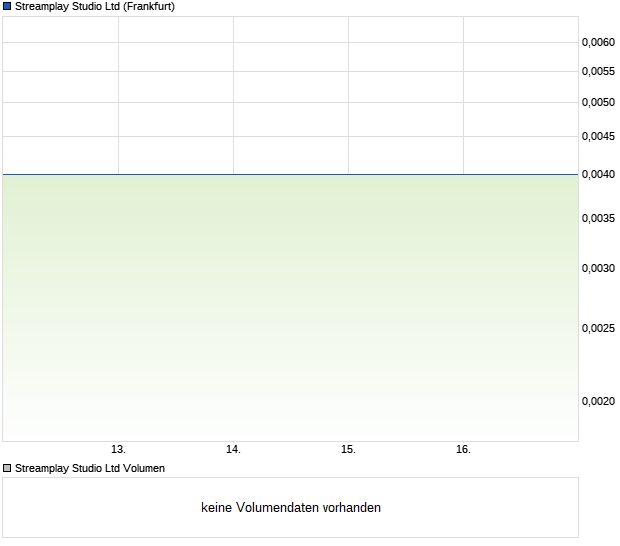The height and width of the screenshot is (546, 620).
Task: Click the 0,0060 price axis label
Action: [598, 42]
